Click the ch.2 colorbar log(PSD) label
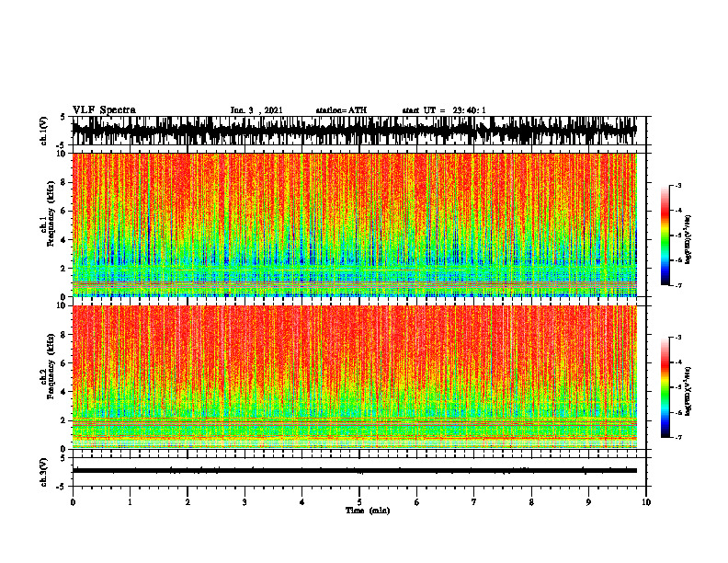Screen dimensions: 728x563 click(x=688, y=391)
